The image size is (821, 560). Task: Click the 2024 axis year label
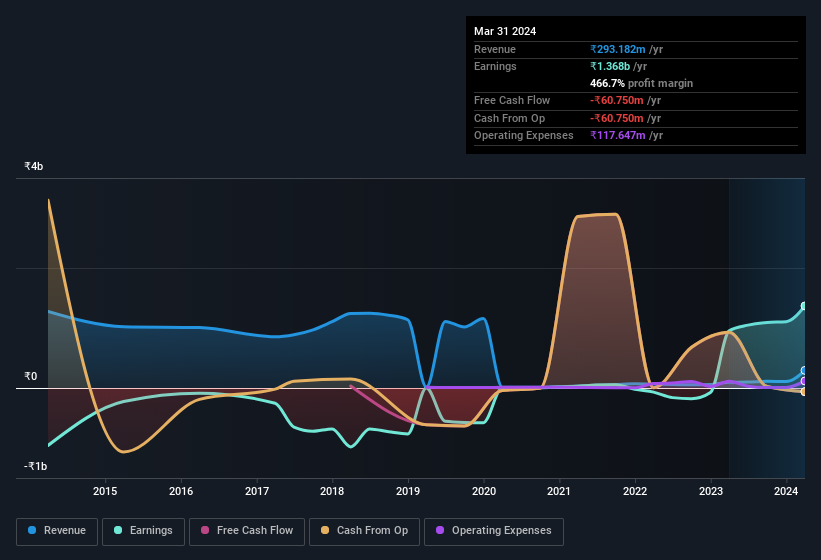tap(787, 491)
